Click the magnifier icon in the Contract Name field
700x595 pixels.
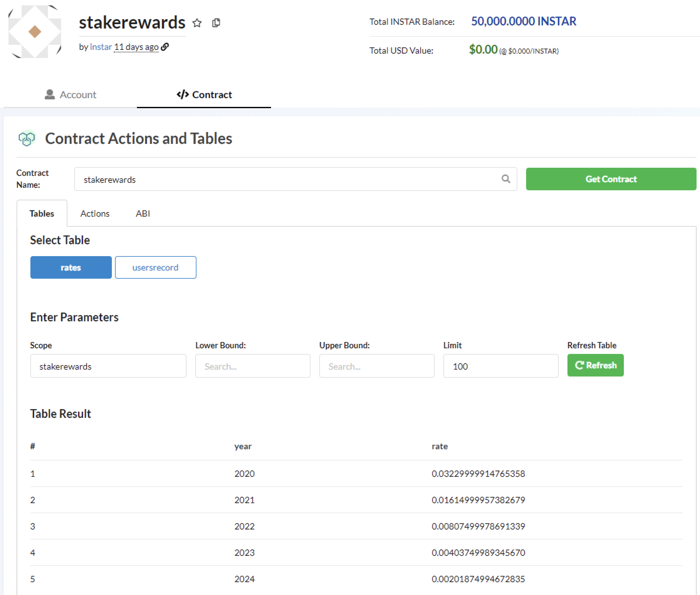click(x=506, y=179)
